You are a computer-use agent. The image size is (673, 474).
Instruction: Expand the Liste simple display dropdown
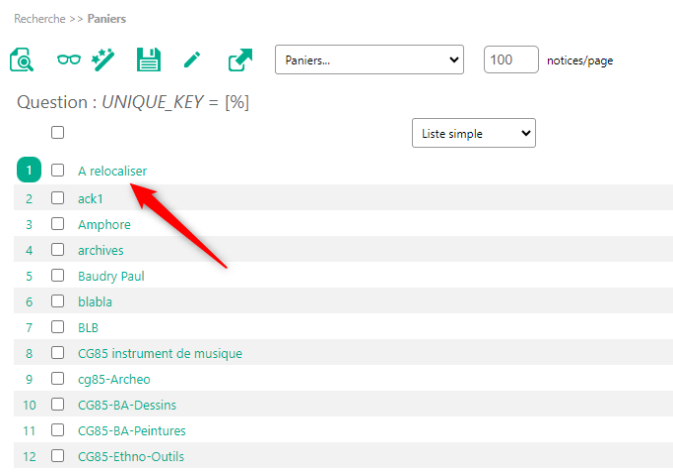473,133
